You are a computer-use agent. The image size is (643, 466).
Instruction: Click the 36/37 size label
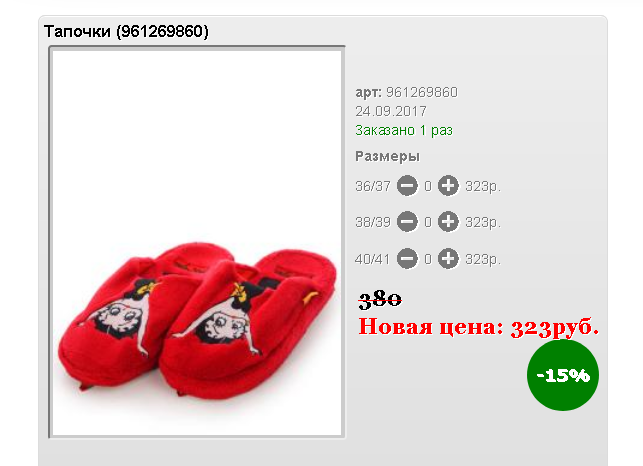pyautogui.click(x=373, y=186)
